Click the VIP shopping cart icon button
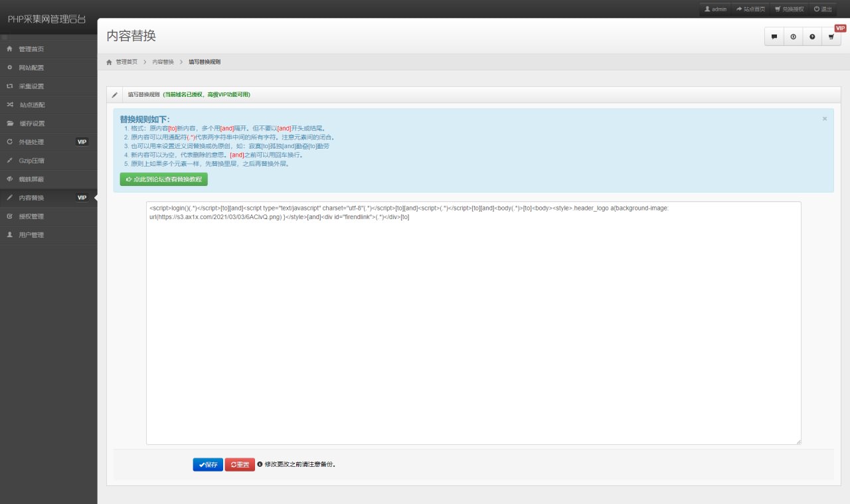Viewport: 850px width, 504px height. click(x=831, y=37)
